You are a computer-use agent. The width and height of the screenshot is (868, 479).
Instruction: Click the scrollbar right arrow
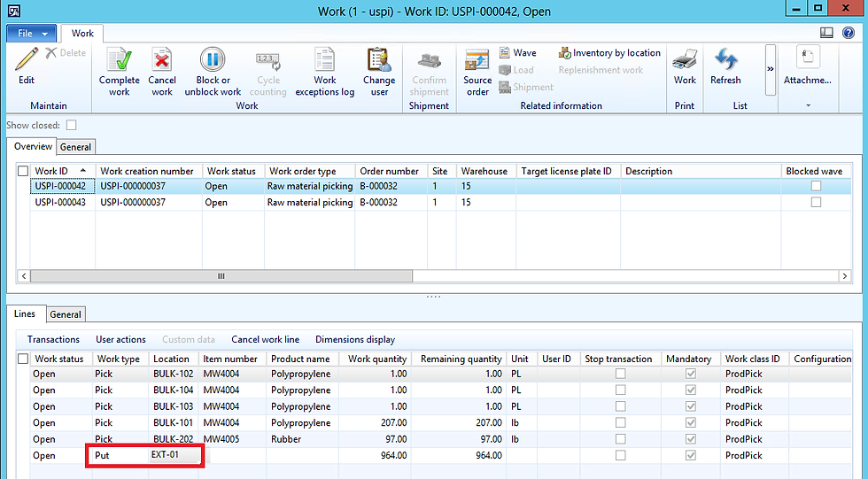845,276
